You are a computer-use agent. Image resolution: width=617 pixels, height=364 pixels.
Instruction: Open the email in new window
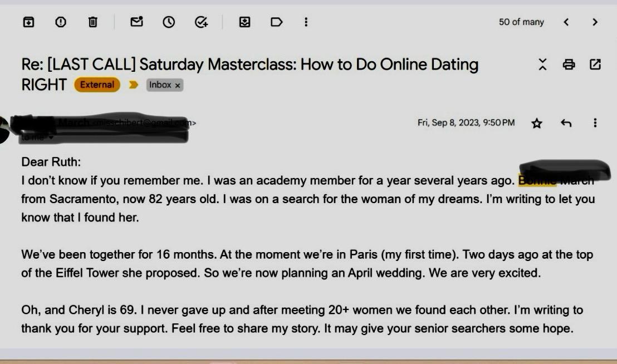pos(595,65)
